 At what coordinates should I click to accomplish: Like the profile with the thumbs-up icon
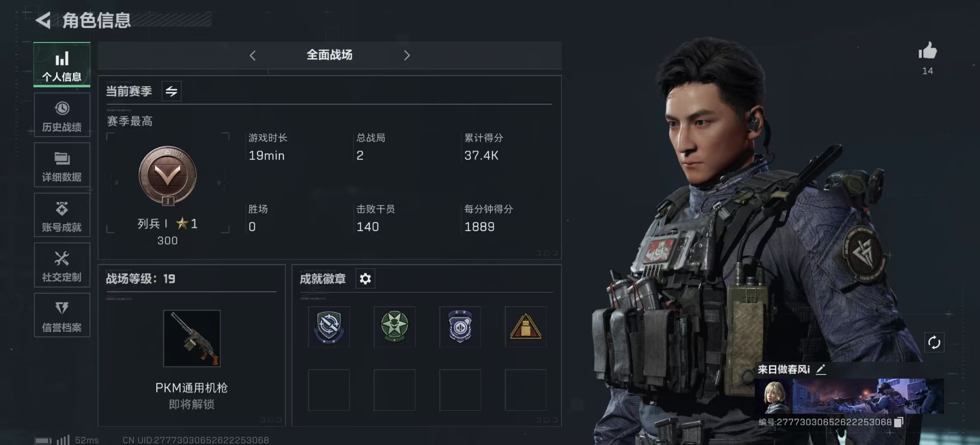pyautogui.click(x=927, y=51)
